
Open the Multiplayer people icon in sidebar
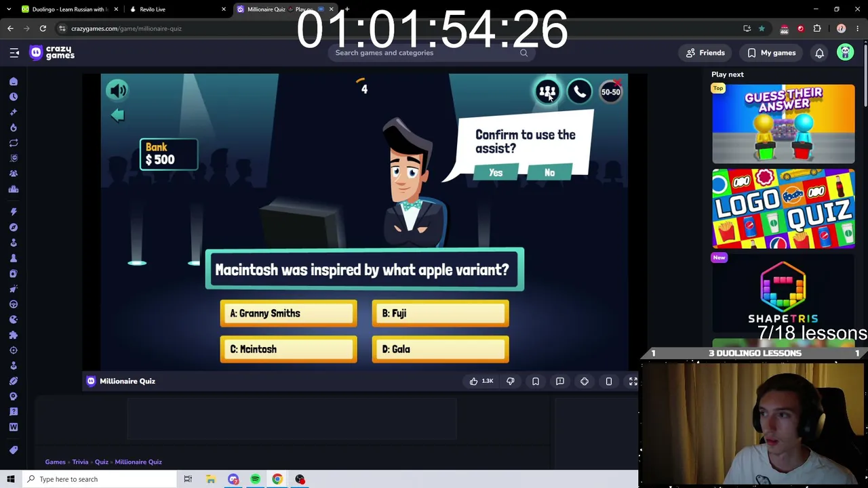point(13,174)
